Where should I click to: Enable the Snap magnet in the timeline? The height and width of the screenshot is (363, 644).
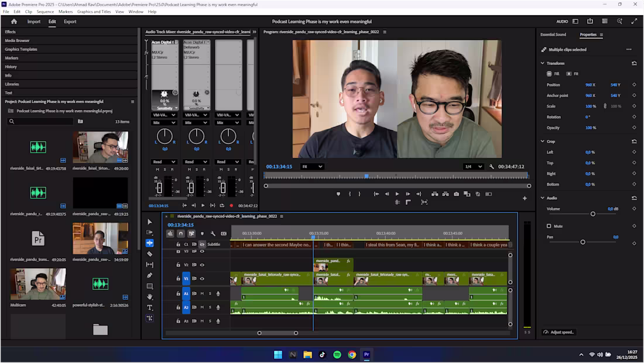[x=181, y=234]
